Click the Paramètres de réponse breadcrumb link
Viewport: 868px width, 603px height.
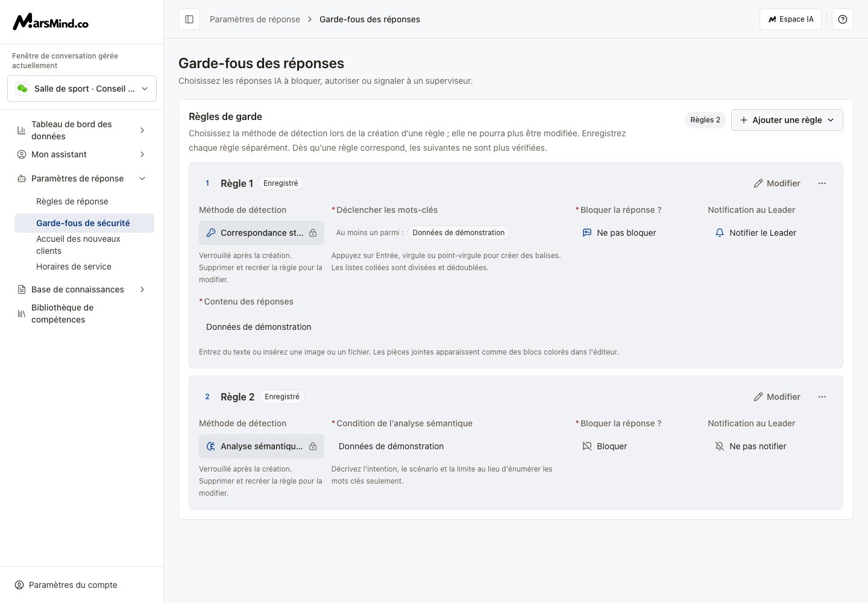click(255, 19)
